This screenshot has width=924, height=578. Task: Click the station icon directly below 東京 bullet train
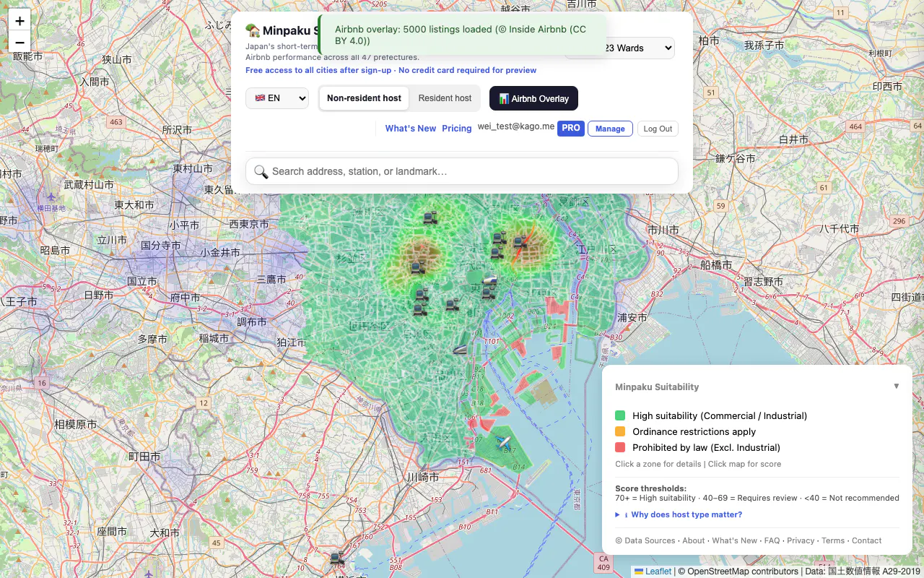pyautogui.click(x=489, y=293)
